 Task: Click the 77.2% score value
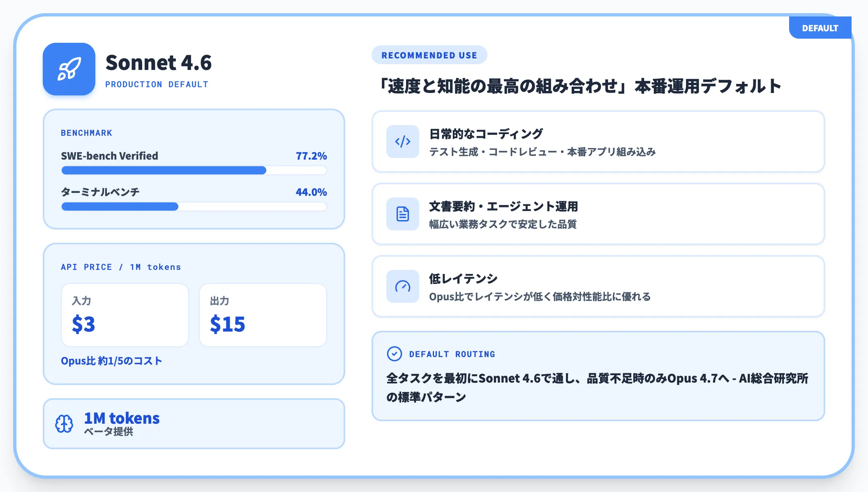click(x=311, y=156)
